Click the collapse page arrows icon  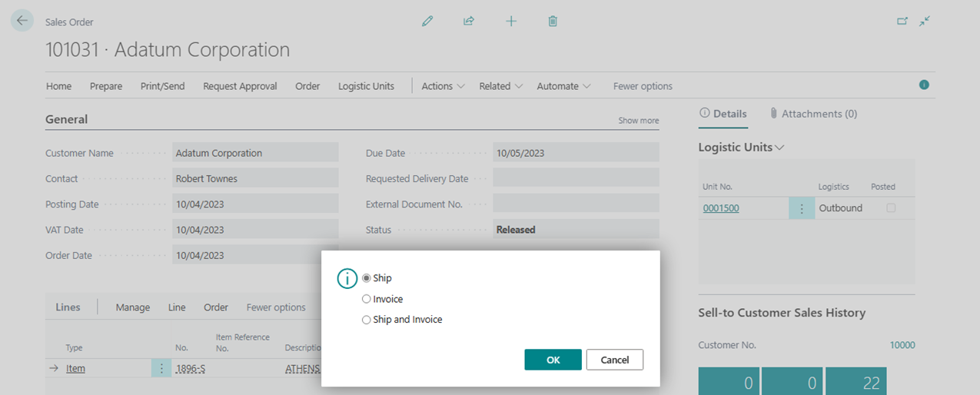click(x=925, y=22)
